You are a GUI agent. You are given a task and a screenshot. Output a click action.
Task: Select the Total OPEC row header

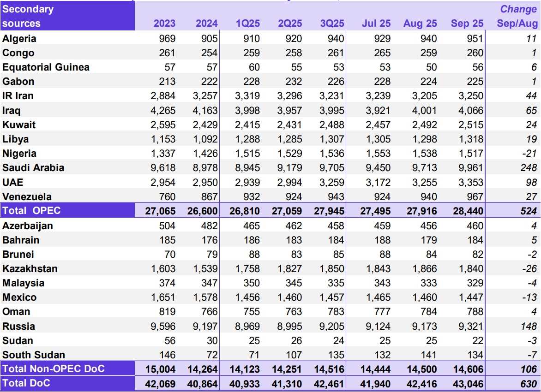tap(31, 211)
